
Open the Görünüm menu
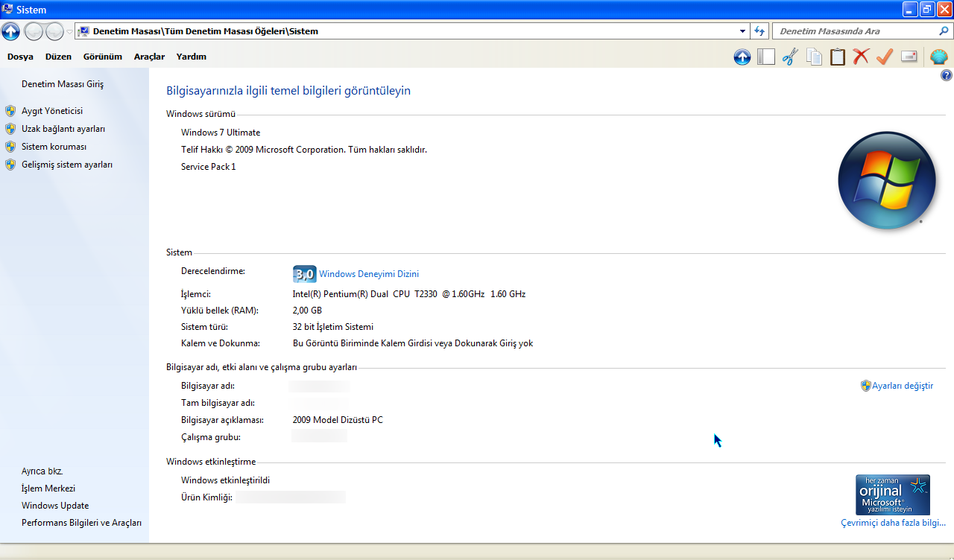[102, 57]
